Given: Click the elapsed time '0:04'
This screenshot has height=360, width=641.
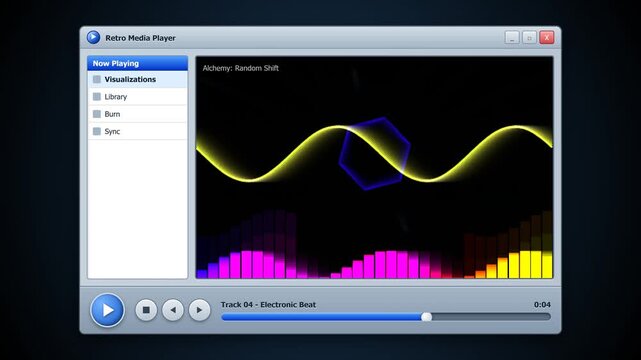Looking at the screenshot, I should click(x=542, y=304).
